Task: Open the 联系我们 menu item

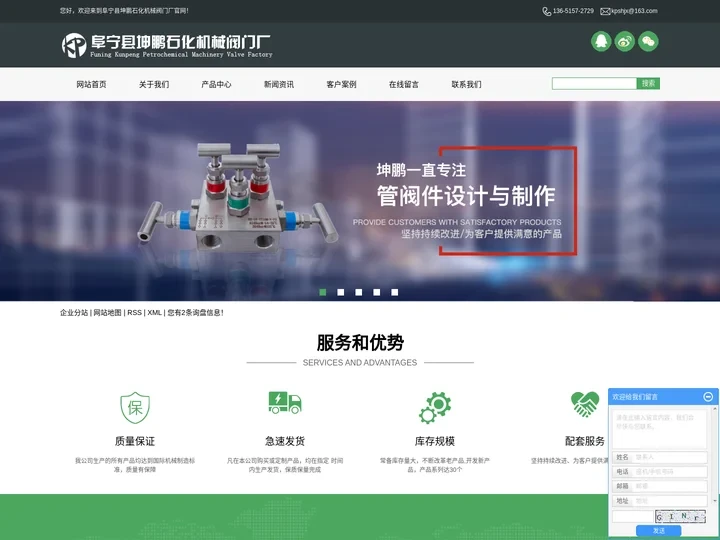Action: [x=466, y=84]
